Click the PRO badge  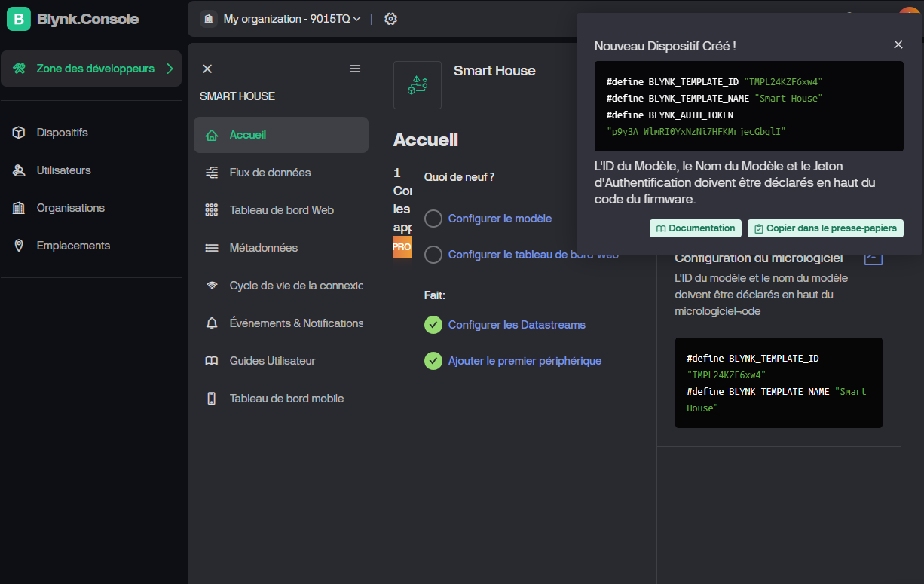coord(402,246)
